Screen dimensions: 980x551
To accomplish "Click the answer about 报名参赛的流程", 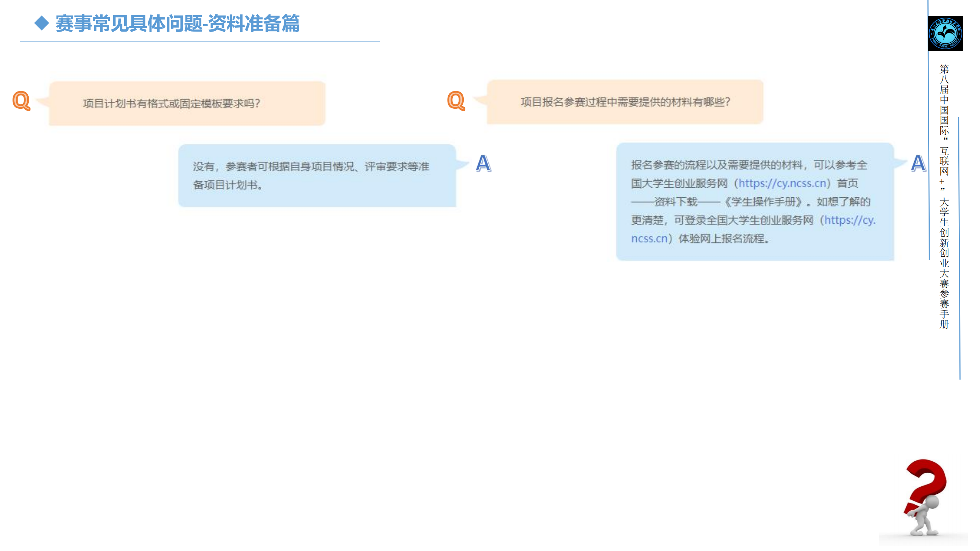I will (750, 165).
